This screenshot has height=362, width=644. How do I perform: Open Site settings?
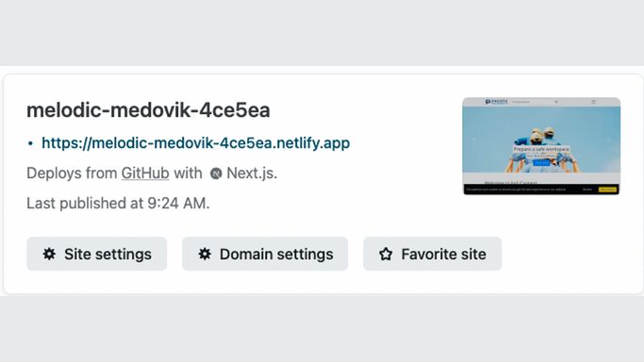(x=97, y=254)
